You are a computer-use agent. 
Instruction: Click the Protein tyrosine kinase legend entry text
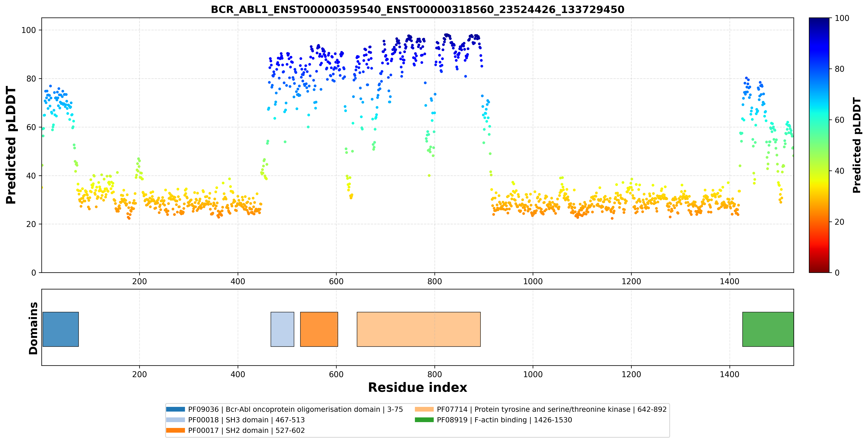552,409
